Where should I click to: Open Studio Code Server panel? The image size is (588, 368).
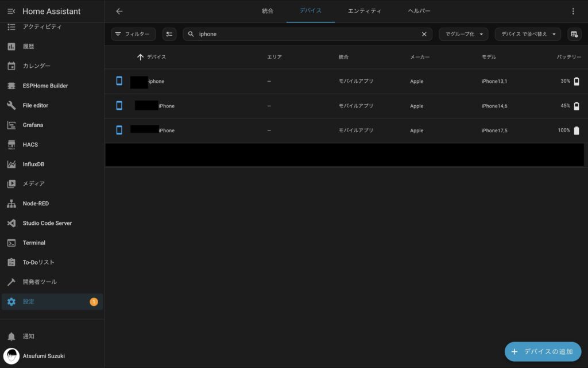click(x=47, y=223)
